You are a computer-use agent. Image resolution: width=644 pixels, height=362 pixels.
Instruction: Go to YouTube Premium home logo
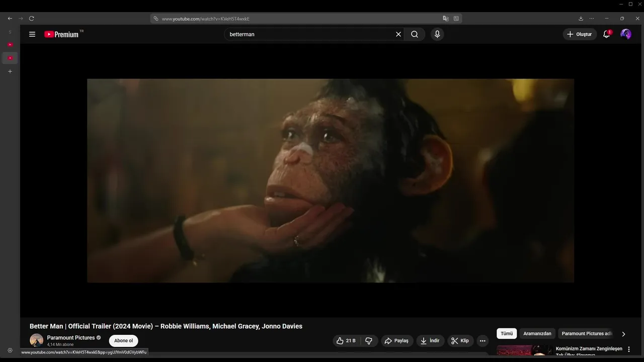(61, 34)
